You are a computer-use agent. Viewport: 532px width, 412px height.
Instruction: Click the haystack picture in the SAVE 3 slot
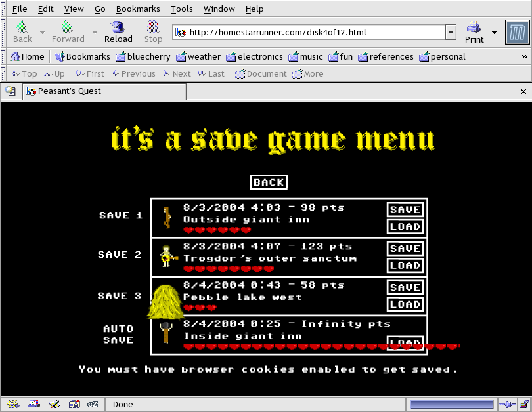[x=165, y=302]
